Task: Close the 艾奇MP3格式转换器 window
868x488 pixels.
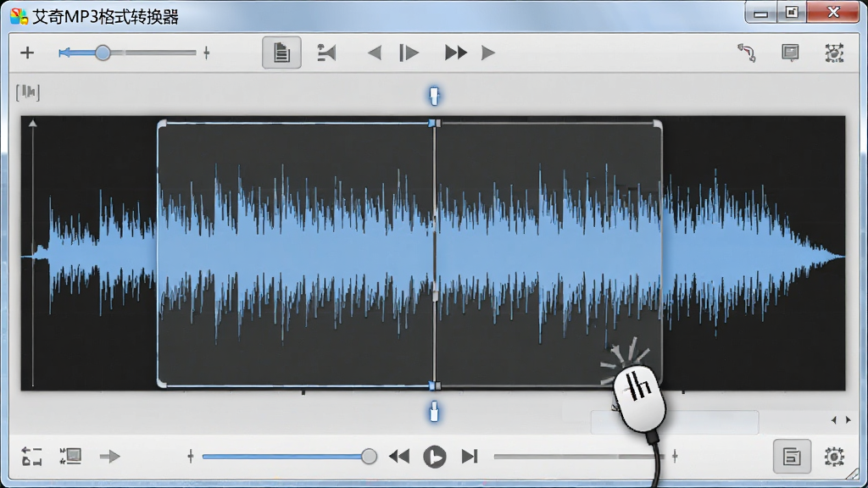Action: pyautogui.click(x=833, y=12)
